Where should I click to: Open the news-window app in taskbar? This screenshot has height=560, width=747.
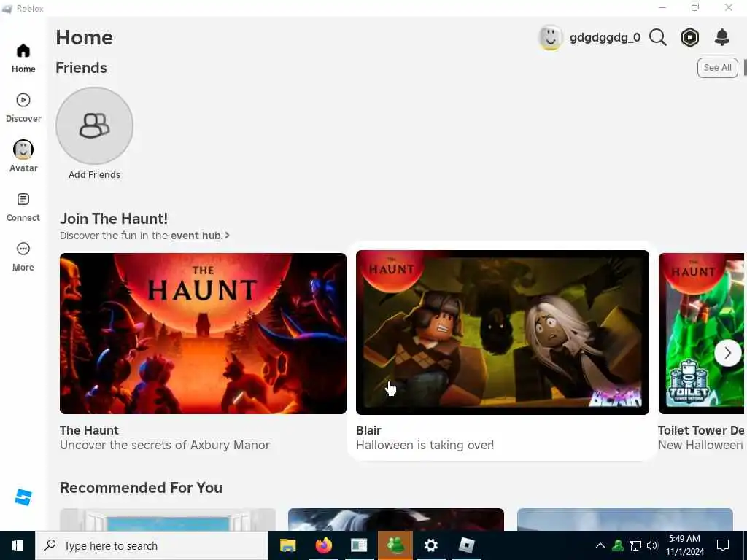[x=359, y=545]
